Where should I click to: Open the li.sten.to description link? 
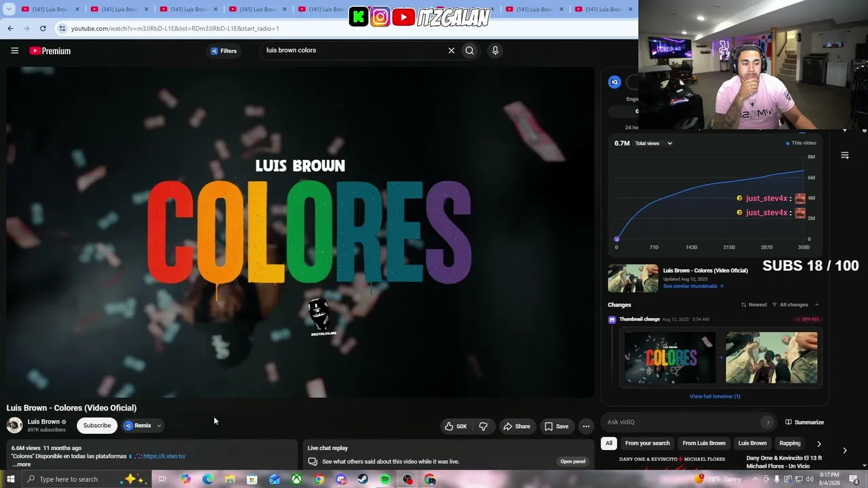165,456
